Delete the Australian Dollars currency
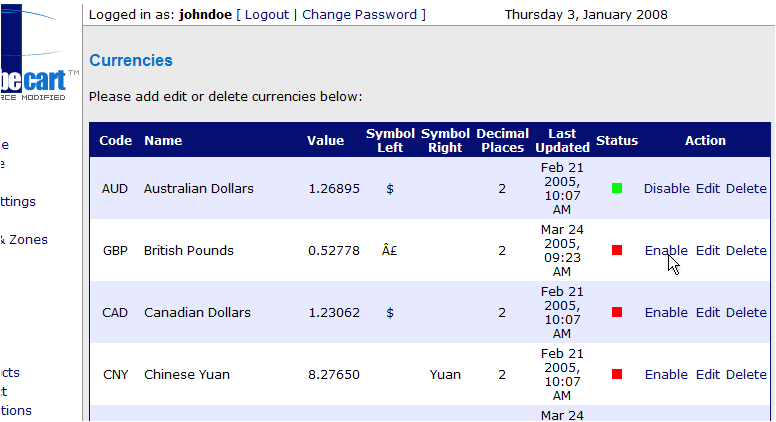This screenshot has height=422, width=776. pyautogui.click(x=746, y=188)
